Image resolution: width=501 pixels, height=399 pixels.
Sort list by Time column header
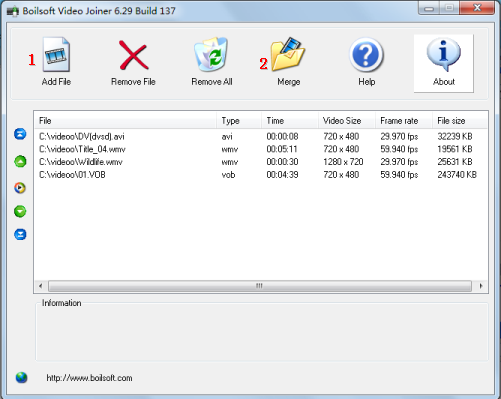(289, 121)
